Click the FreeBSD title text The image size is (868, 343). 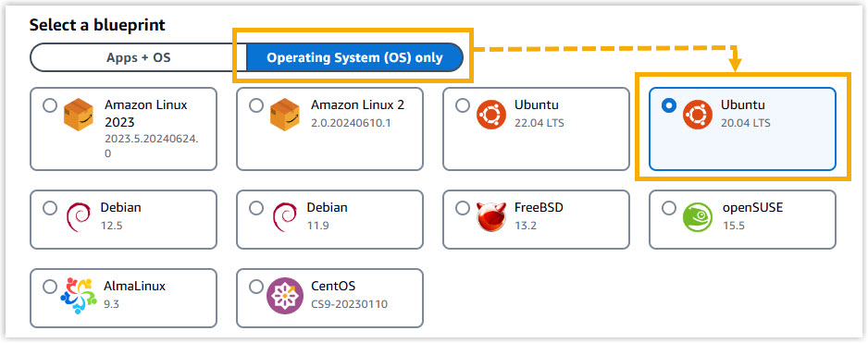(x=539, y=207)
